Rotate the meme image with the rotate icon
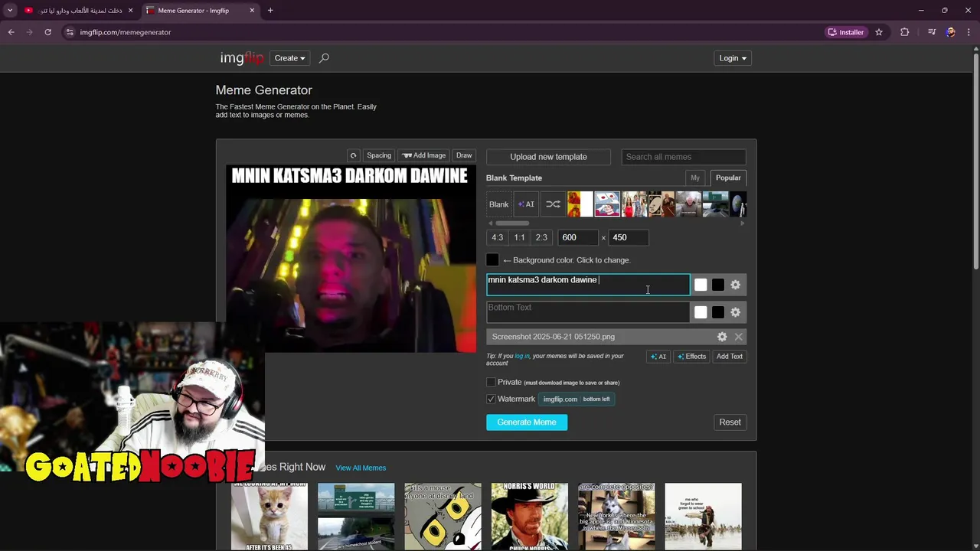Image resolution: width=980 pixels, height=551 pixels. 353,155
